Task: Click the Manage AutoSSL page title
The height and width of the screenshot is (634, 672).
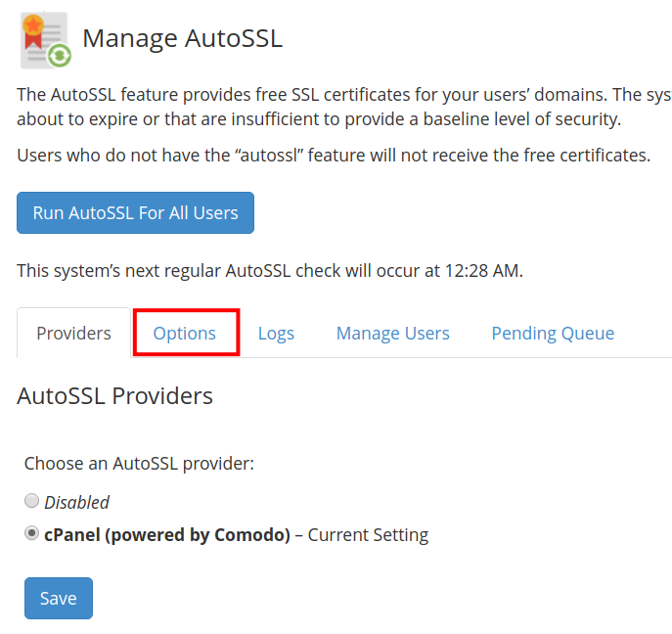Action: coord(182,39)
